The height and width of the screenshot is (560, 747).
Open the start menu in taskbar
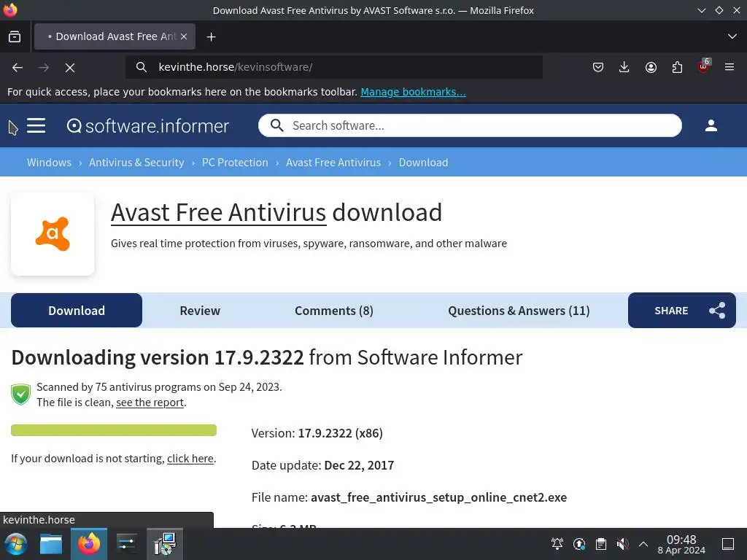pyautogui.click(x=16, y=544)
